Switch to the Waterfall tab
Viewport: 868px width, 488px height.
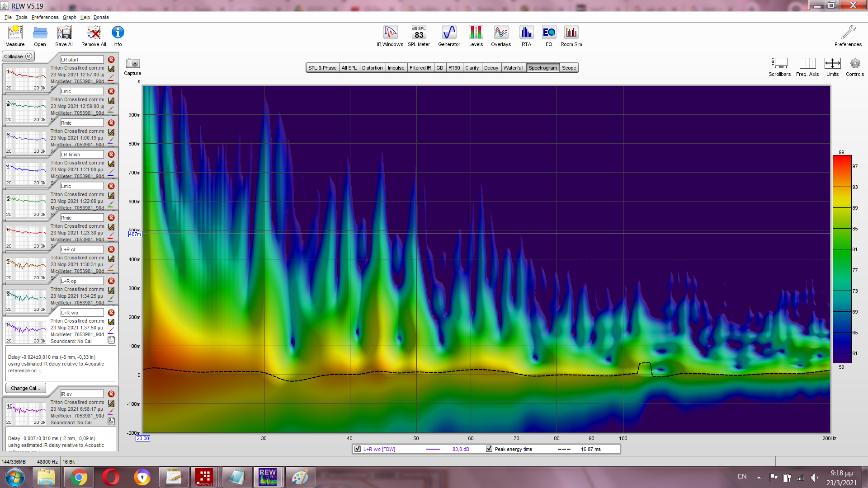[513, 68]
